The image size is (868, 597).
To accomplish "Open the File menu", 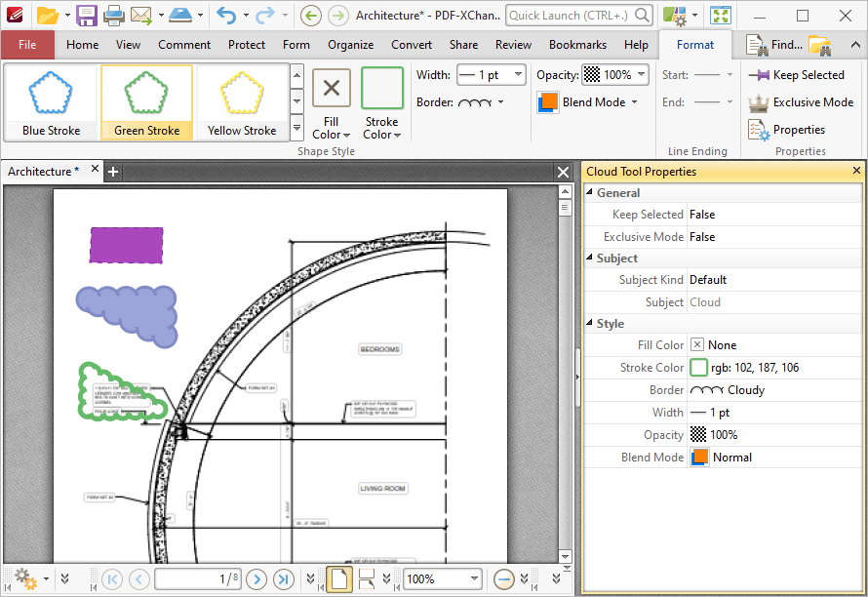I will (27, 45).
